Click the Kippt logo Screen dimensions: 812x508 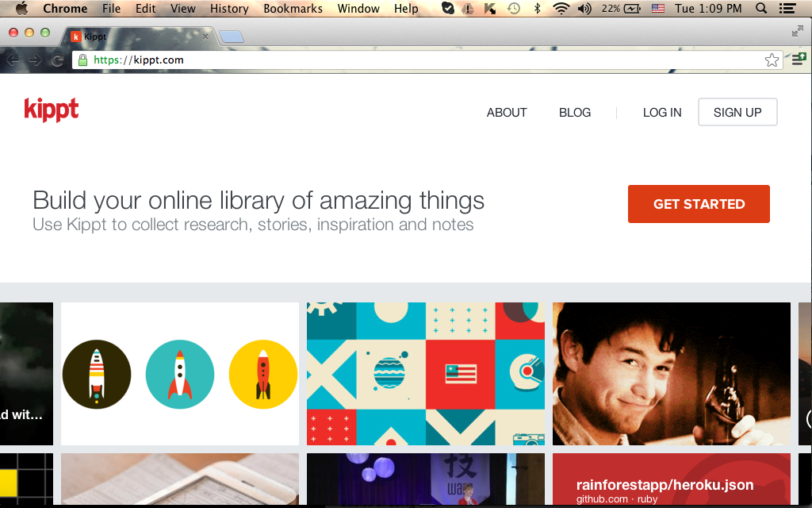click(x=52, y=110)
